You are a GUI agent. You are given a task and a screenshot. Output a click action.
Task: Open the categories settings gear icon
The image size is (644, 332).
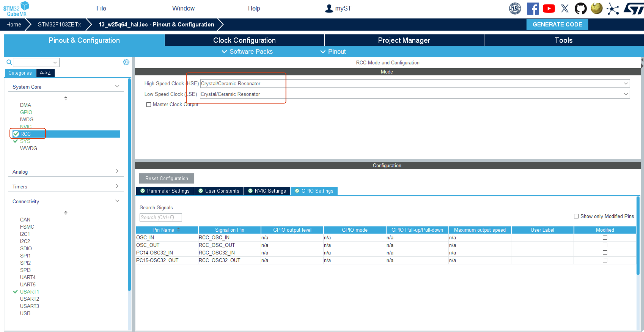[126, 62]
